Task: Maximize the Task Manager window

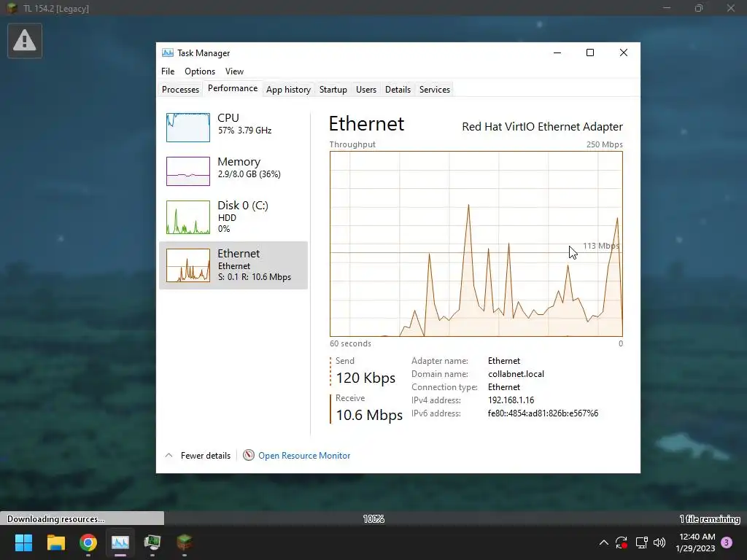Action: coord(589,52)
